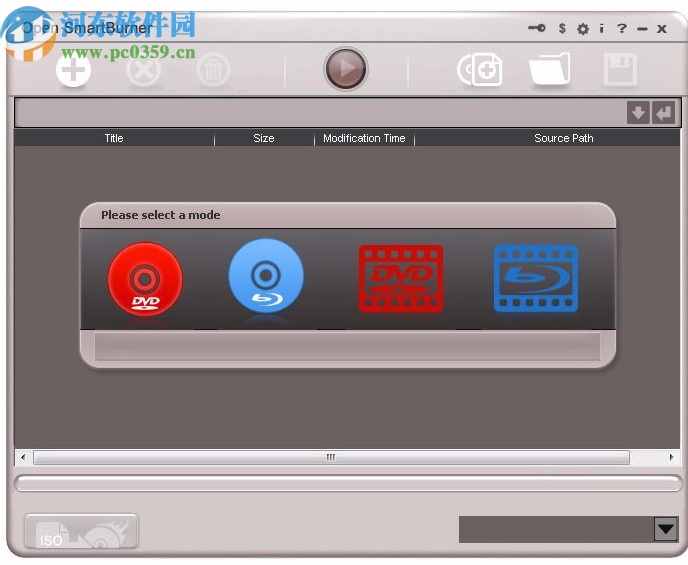
Task: Close the Open SmartBurner window
Action: pyautogui.click(x=662, y=29)
